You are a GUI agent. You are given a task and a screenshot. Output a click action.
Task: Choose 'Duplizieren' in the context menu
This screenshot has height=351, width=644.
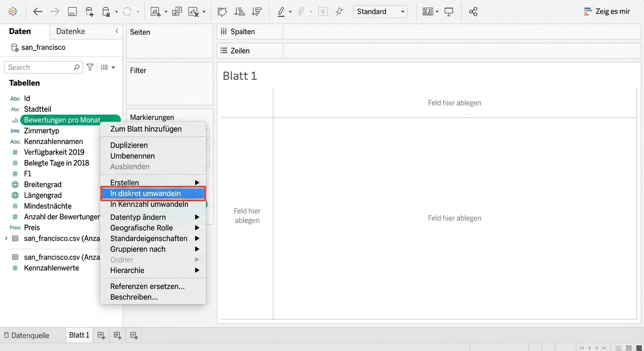click(x=129, y=145)
